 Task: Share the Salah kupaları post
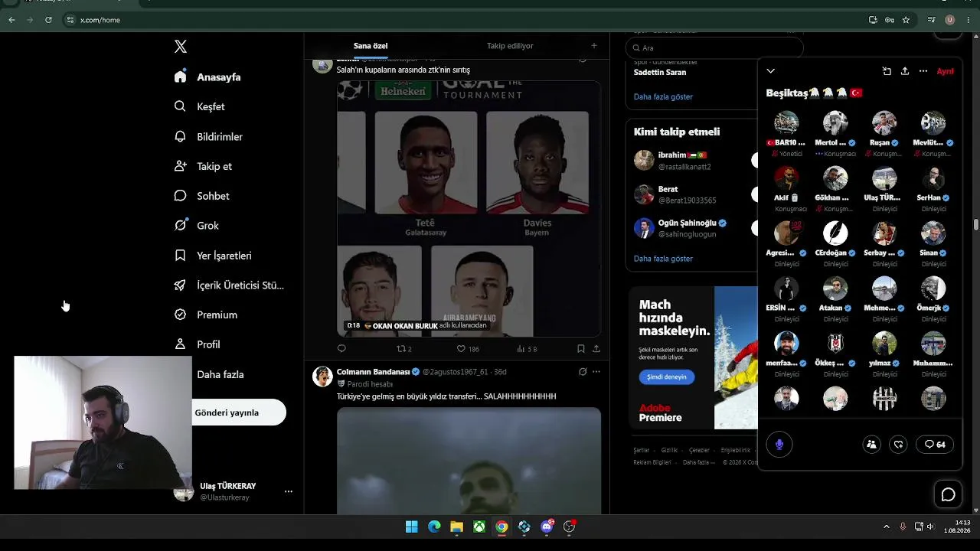pos(596,349)
